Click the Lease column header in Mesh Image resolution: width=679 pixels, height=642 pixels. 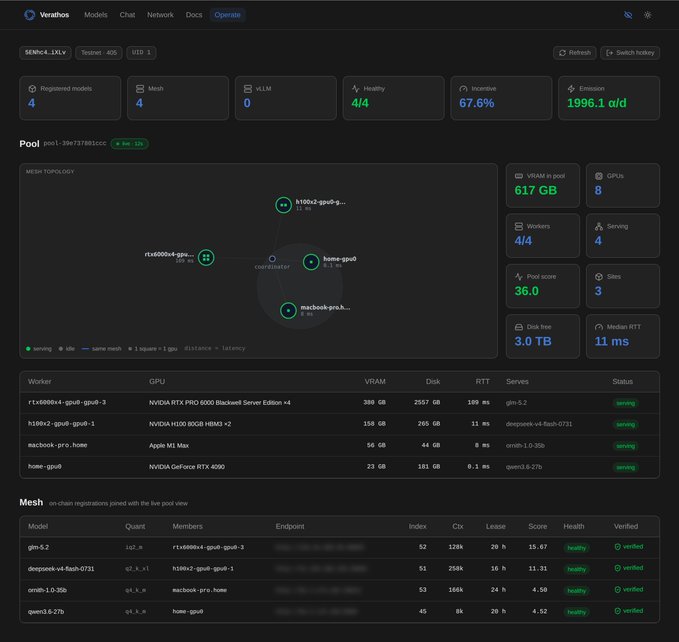point(495,526)
